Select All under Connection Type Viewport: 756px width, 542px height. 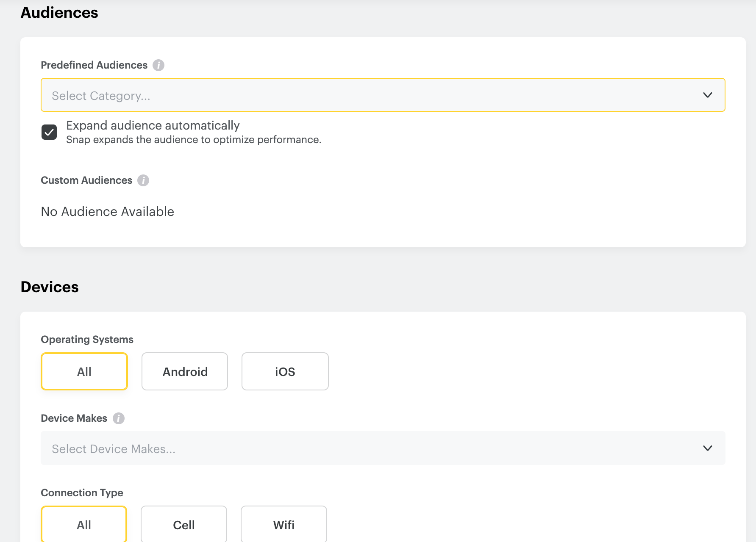(84, 524)
